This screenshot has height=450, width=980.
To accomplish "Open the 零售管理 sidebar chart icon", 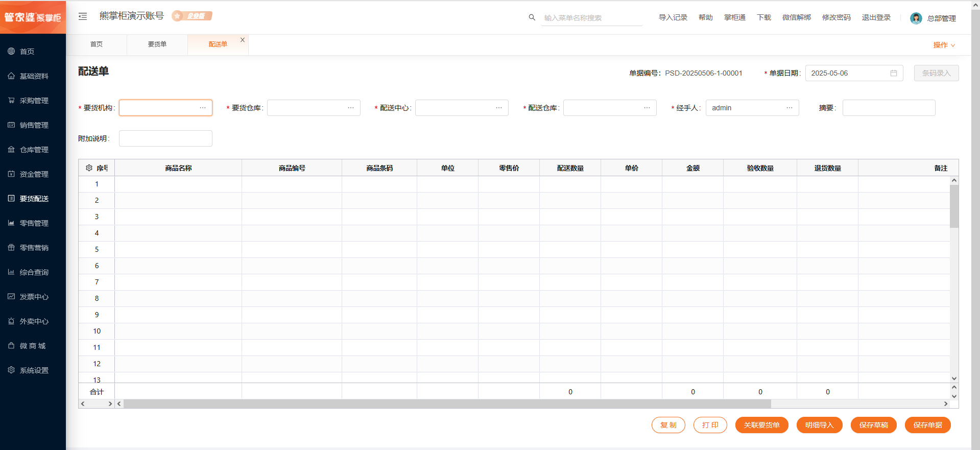I will pyautogui.click(x=11, y=223).
